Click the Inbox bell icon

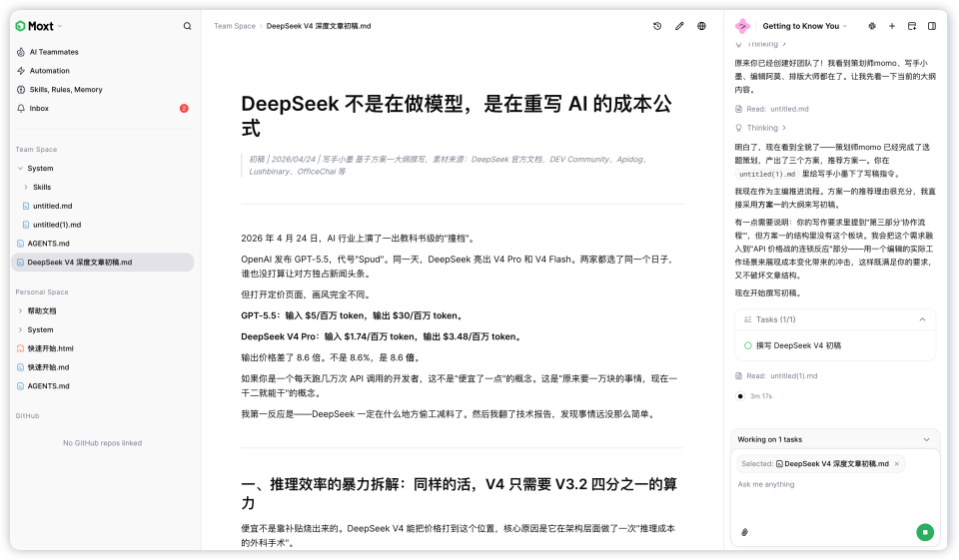click(21, 108)
